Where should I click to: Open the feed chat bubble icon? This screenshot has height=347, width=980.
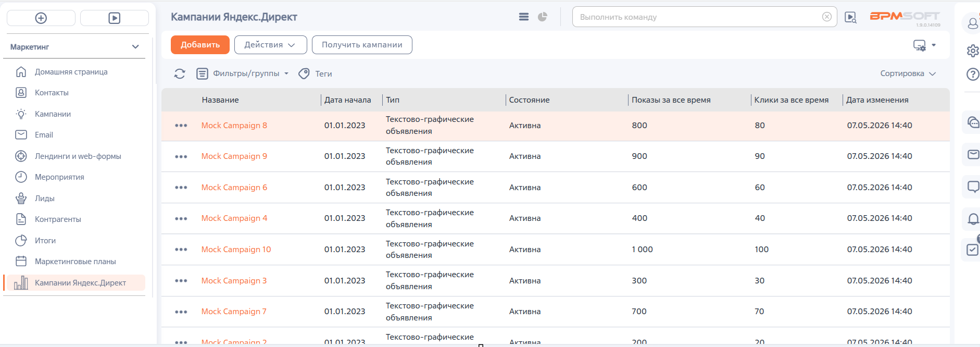tap(973, 187)
